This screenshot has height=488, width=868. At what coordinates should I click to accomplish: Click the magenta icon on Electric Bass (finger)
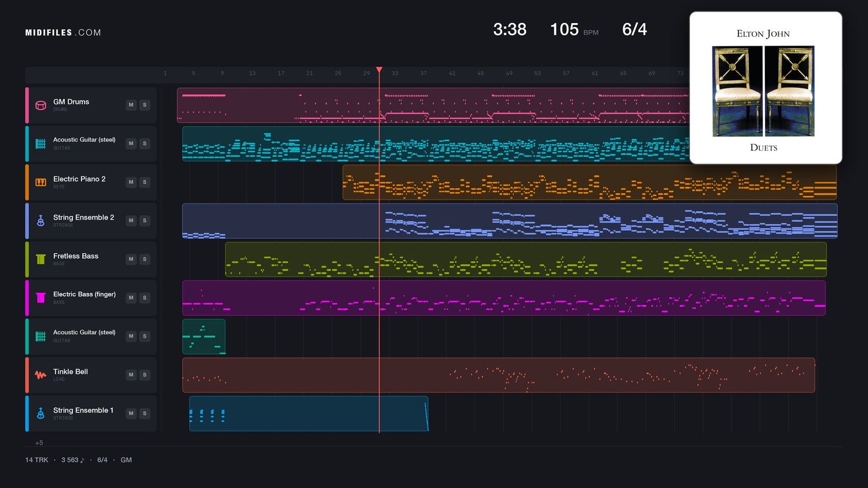(41, 298)
